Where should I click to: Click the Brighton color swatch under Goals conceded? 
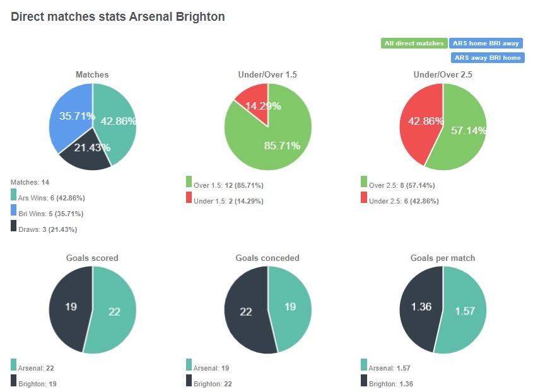click(187, 381)
